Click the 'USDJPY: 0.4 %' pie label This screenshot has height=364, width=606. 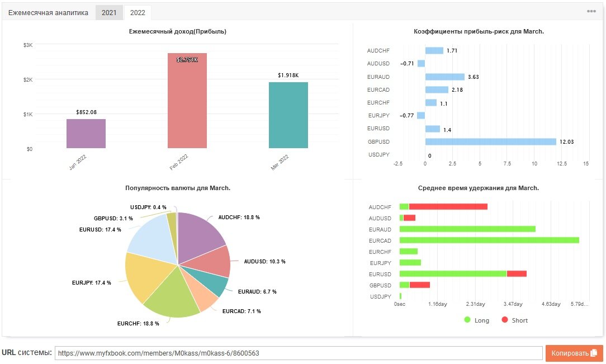pyautogui.click(x=148, y=207)
